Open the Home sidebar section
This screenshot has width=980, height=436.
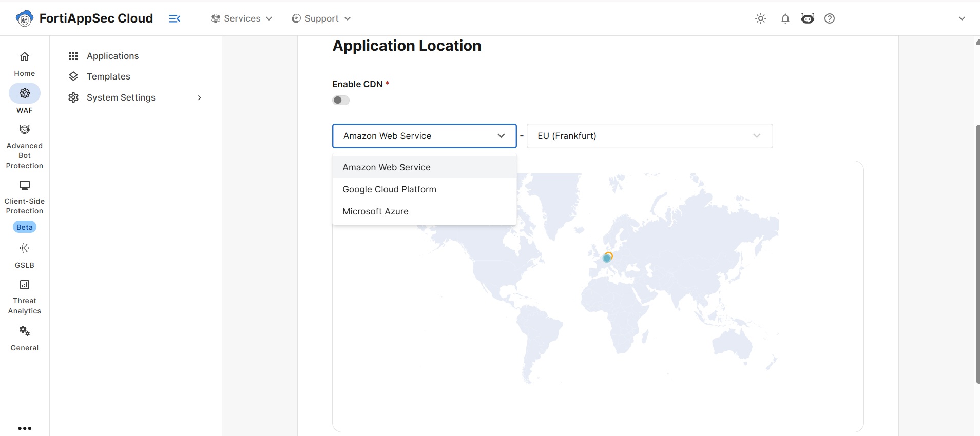pos(25,64)
